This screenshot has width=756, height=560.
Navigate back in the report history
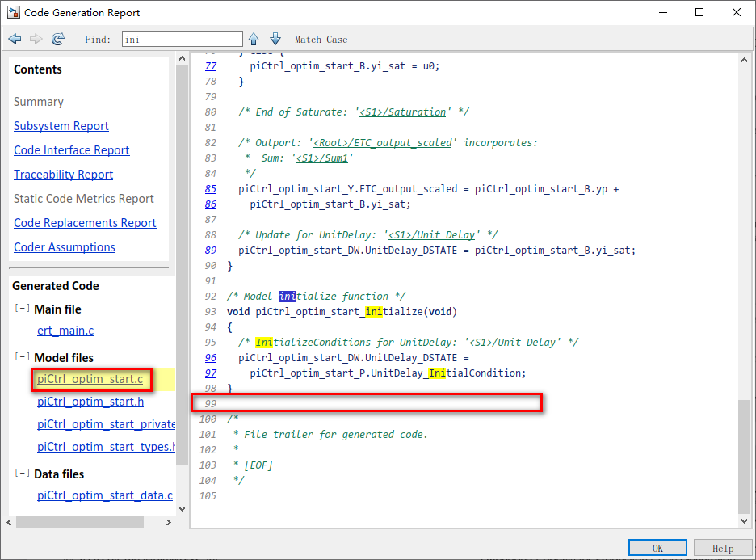tap(14, 39)
